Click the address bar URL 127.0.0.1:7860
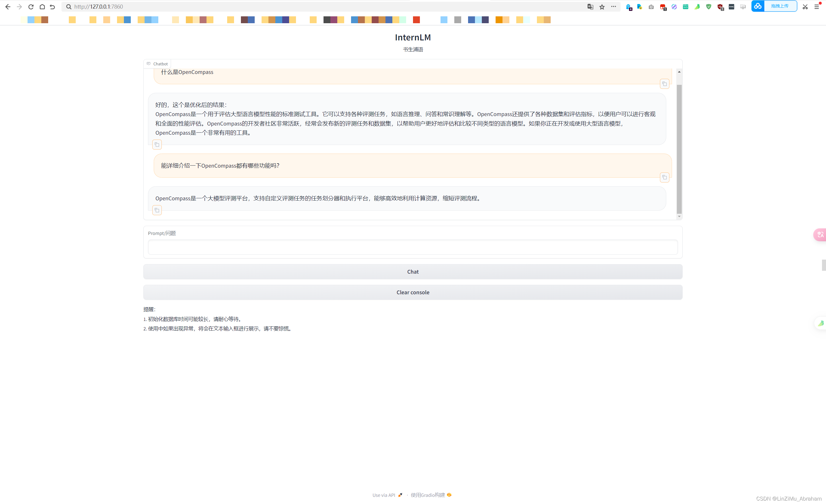Image resolution: width=826 pixels, height=504 pixels. (99, 7)
